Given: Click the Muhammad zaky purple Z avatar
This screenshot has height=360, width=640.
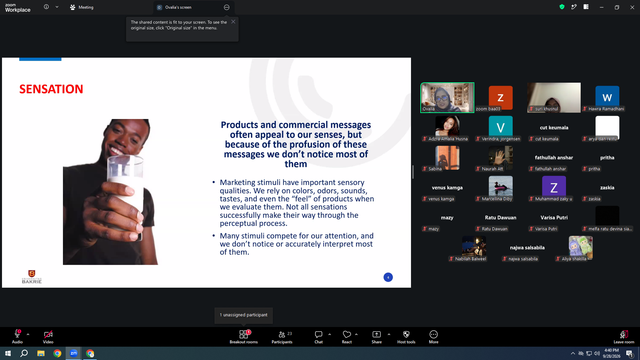Looking at the screenshot, I should pyautogui.click(x=554, y=187).
